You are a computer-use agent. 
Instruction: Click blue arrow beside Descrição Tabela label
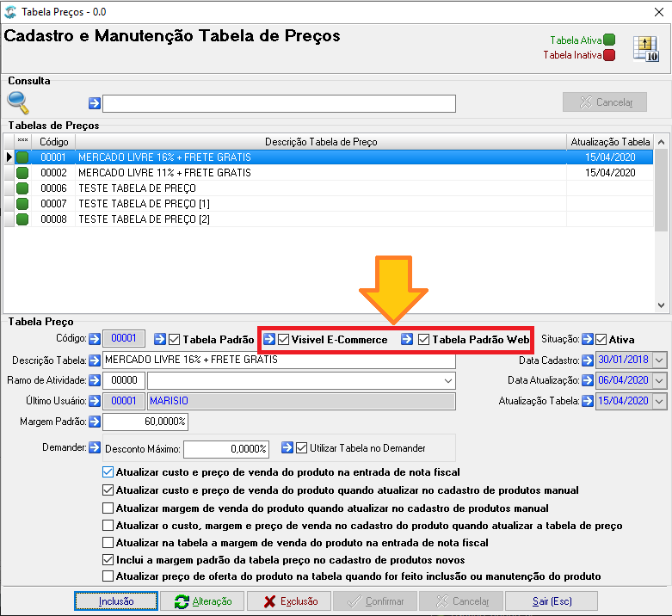click(x=95, y=360)
